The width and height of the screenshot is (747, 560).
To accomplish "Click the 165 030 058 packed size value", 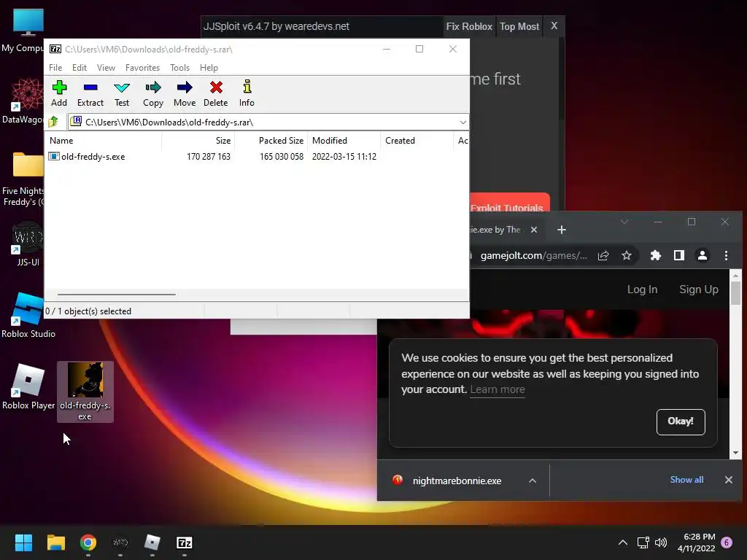I will click(282, 157).
